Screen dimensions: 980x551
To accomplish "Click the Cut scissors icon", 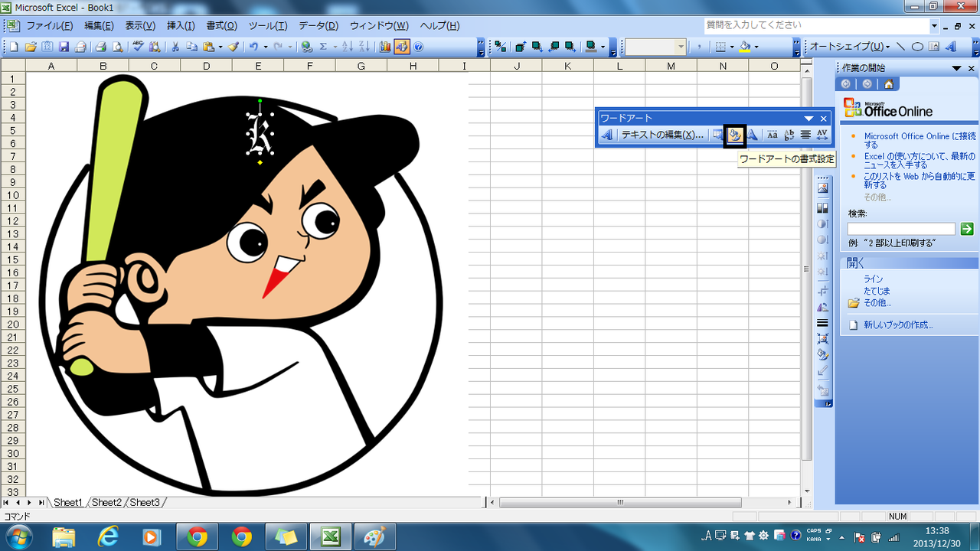I will tap(175, 47).
